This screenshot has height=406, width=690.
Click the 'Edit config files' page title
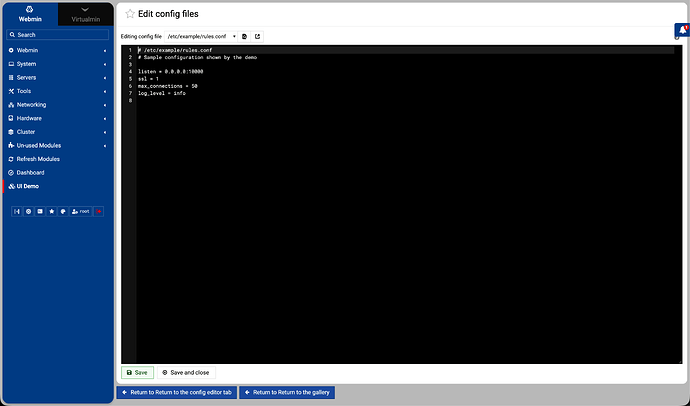[x=168, y=14]
